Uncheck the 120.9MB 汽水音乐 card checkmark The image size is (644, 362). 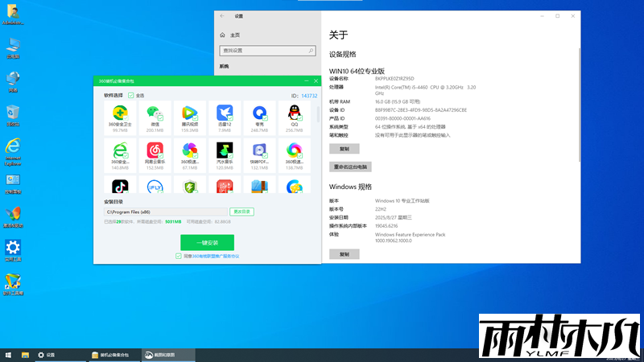[x=230, y=156]
